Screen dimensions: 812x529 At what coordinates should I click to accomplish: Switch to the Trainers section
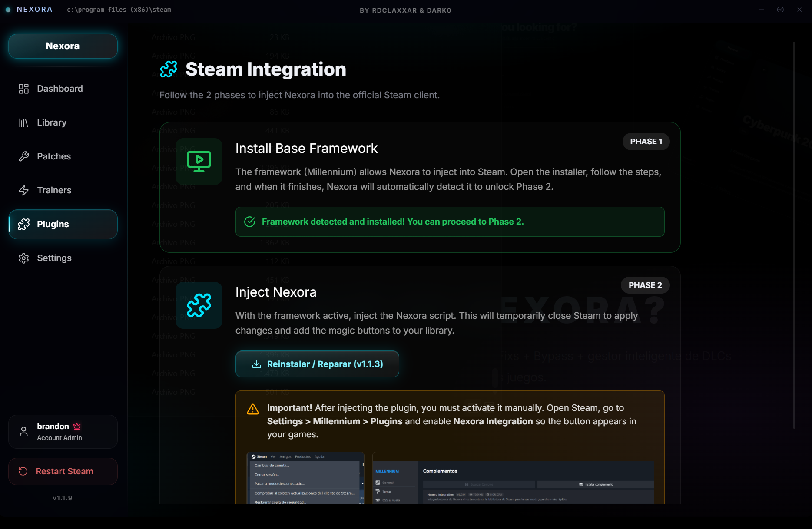coord(63,190)
